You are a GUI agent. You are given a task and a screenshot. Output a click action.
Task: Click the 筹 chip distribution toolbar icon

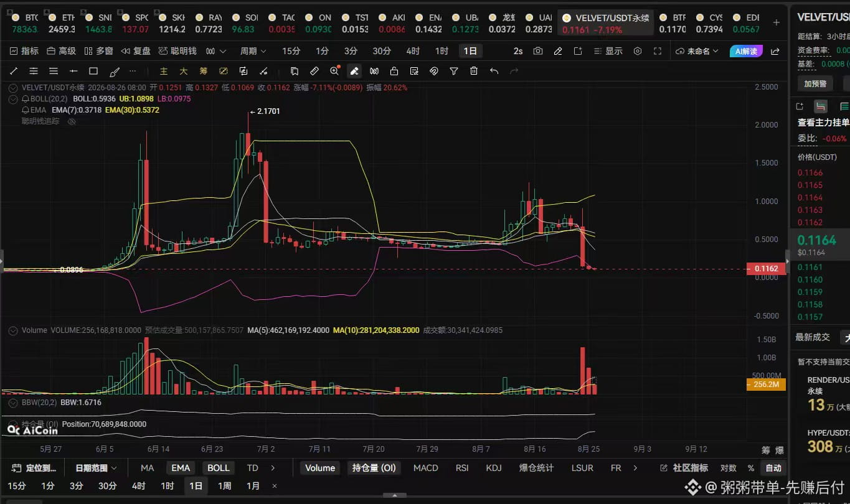pyautogui.click(x=204, y=71)
